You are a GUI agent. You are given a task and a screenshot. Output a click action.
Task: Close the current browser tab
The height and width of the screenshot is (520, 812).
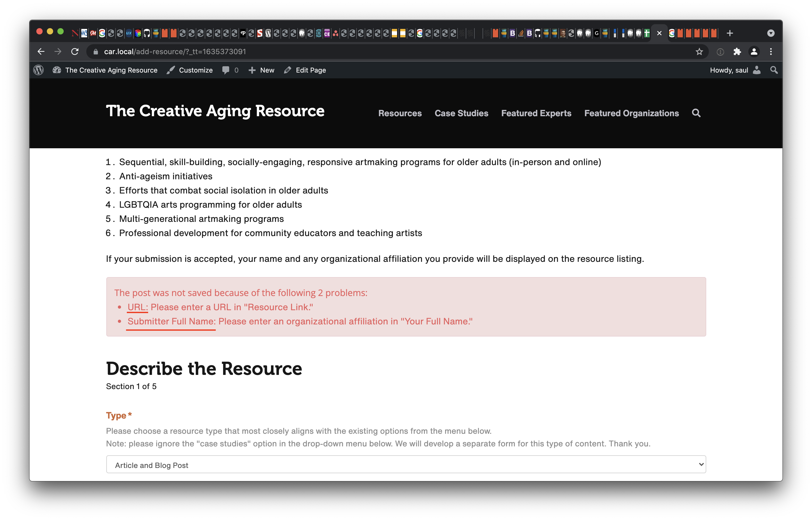[659, 33]
